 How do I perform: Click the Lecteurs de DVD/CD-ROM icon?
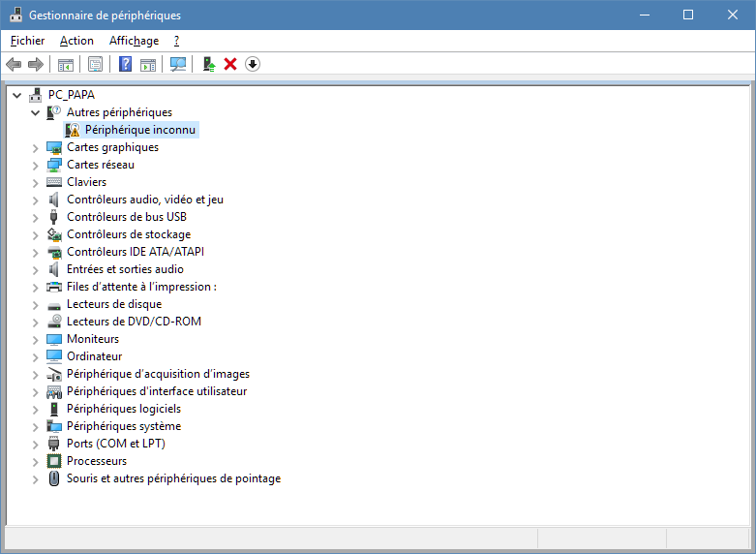pos(54,322)
